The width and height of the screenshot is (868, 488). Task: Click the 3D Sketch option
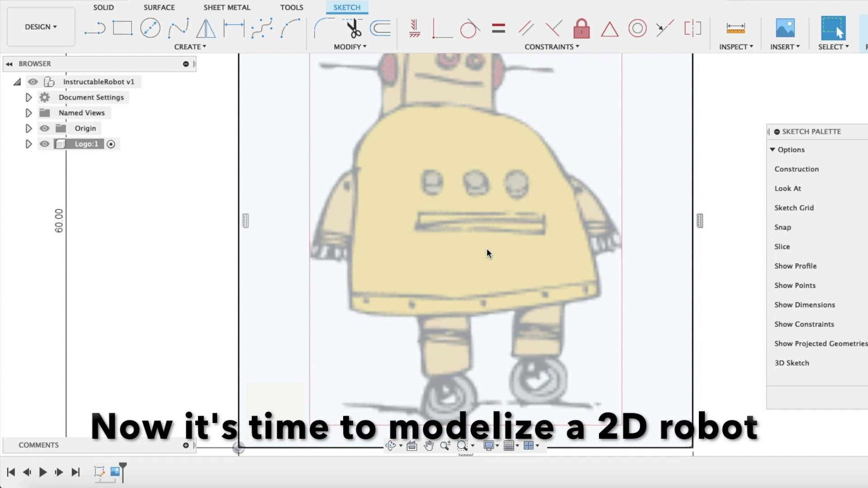point(792,363)
